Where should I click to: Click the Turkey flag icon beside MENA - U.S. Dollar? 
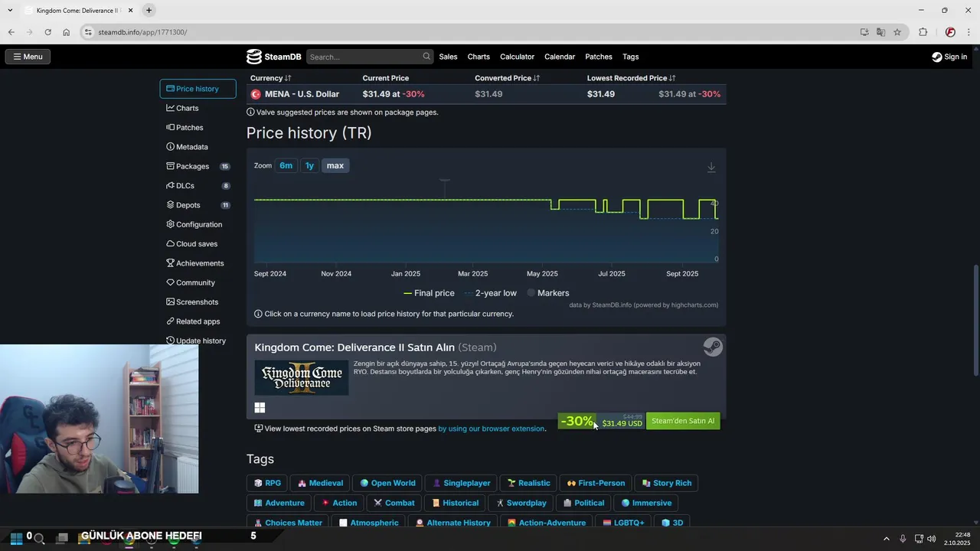point(256,94)
